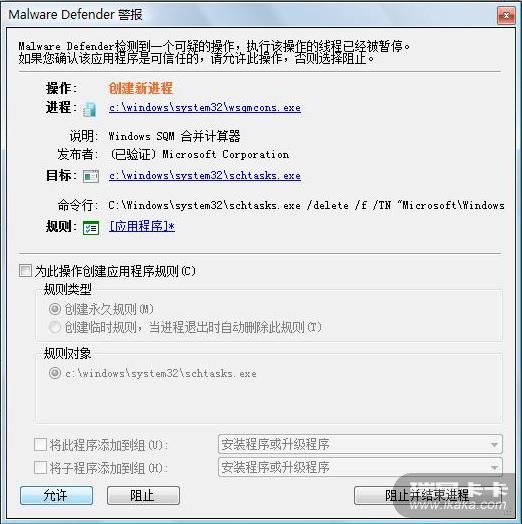This screenshot has height=524, width=522.
Task: Click the 阻止 button
Action: click(143, 495)
